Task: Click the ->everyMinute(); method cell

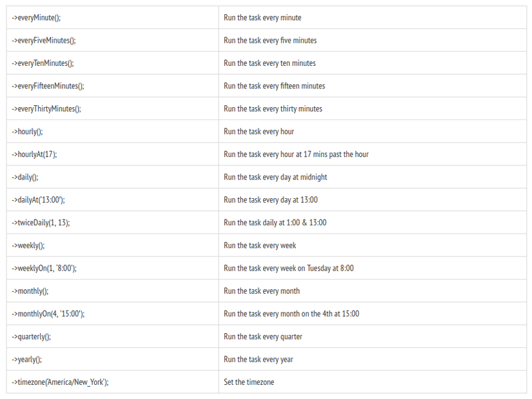Action: click(x=36, y=17)
